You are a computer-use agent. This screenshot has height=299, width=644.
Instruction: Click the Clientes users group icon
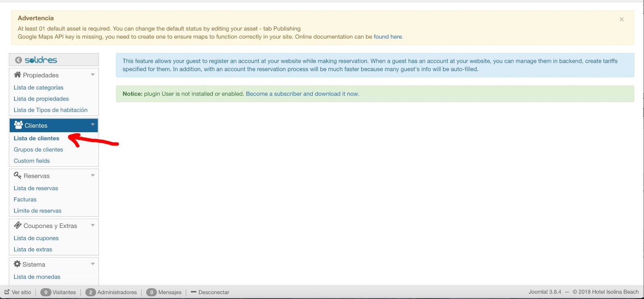click(x=18, y=125)
